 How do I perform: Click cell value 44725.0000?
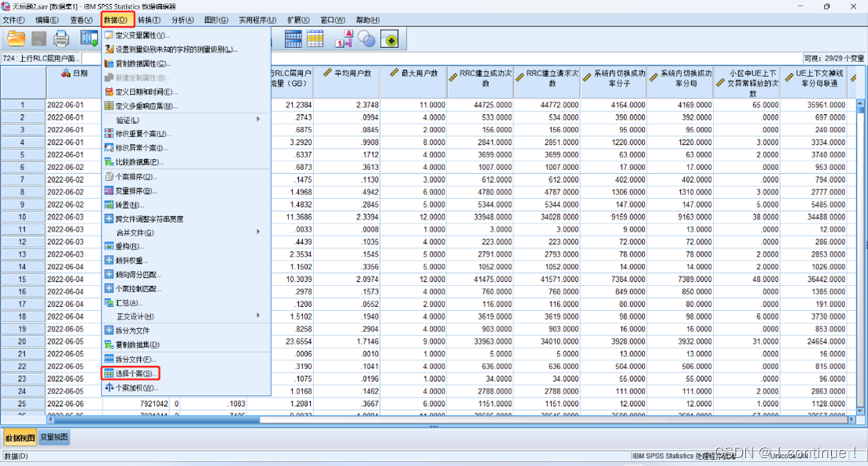[481, 105]
